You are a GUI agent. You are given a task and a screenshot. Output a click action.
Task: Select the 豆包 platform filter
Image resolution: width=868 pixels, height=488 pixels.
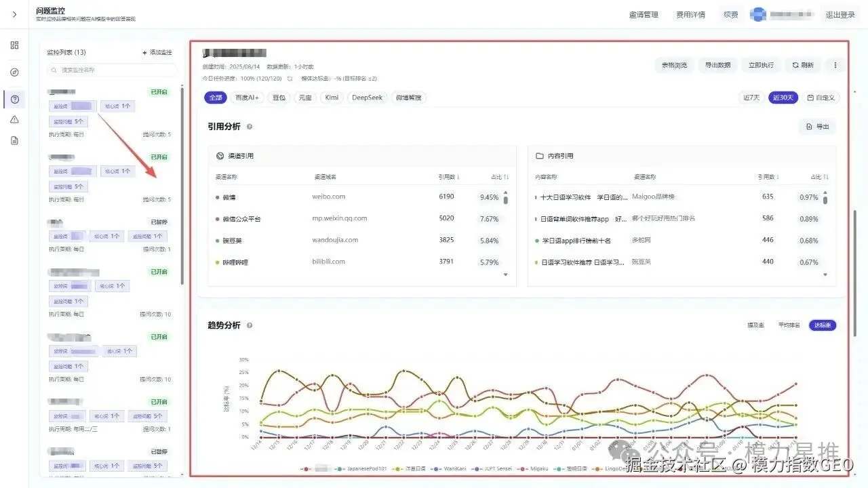coord(279,98)
